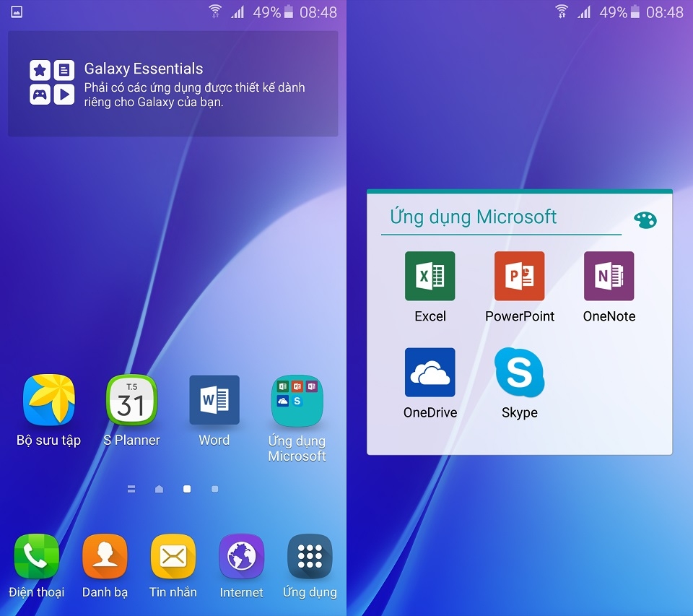Launch Excel from the Microsoft folder
This screenshot has height=616, width=693.
(430, 276)
